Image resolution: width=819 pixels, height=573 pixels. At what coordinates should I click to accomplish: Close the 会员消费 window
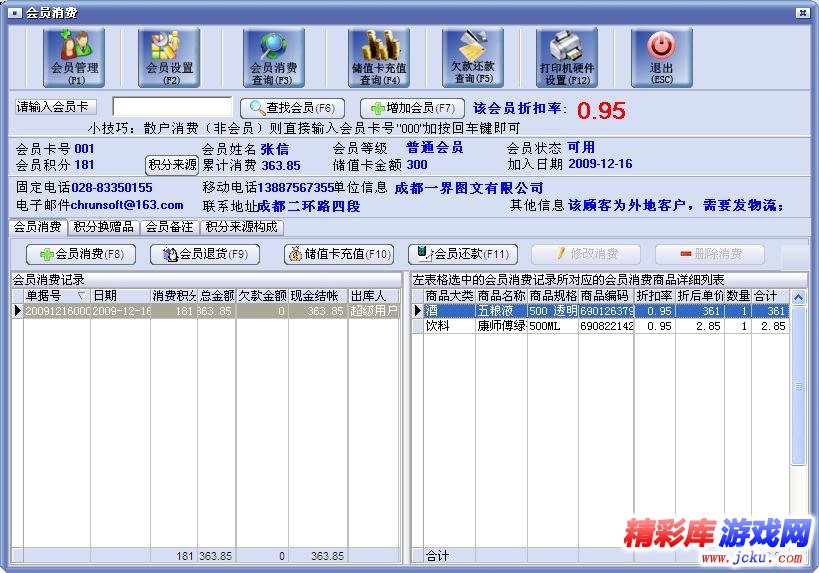[x=803, y=13]
